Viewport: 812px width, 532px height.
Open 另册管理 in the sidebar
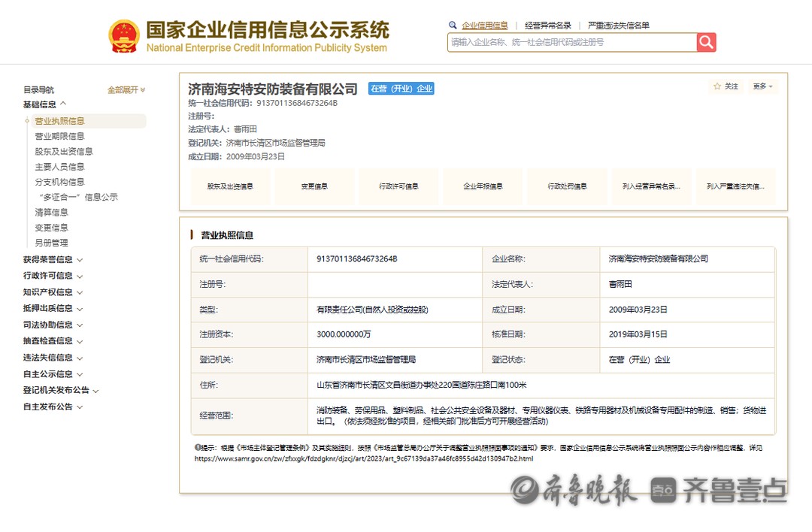pos(51,243)
